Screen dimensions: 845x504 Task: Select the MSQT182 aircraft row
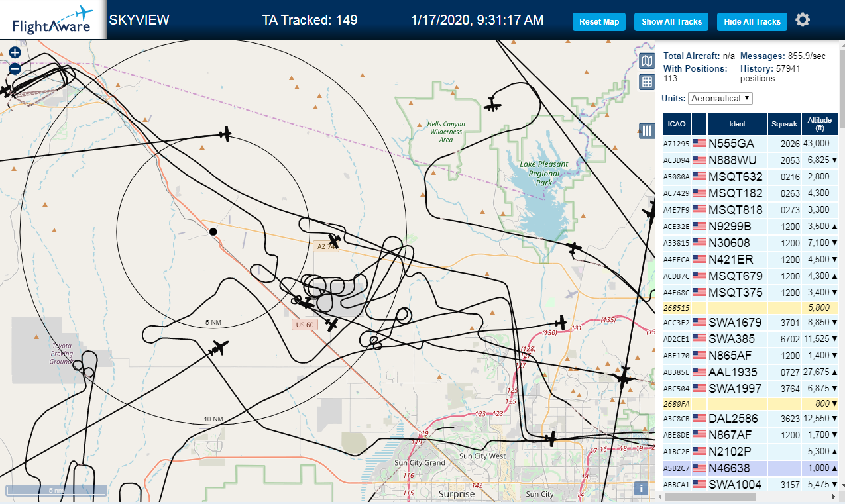coord(750,193)
